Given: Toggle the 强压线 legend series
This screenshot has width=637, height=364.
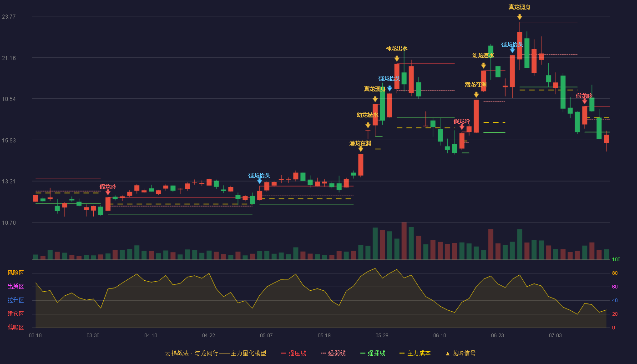Looking at the screenshot, I should [293, 353].
